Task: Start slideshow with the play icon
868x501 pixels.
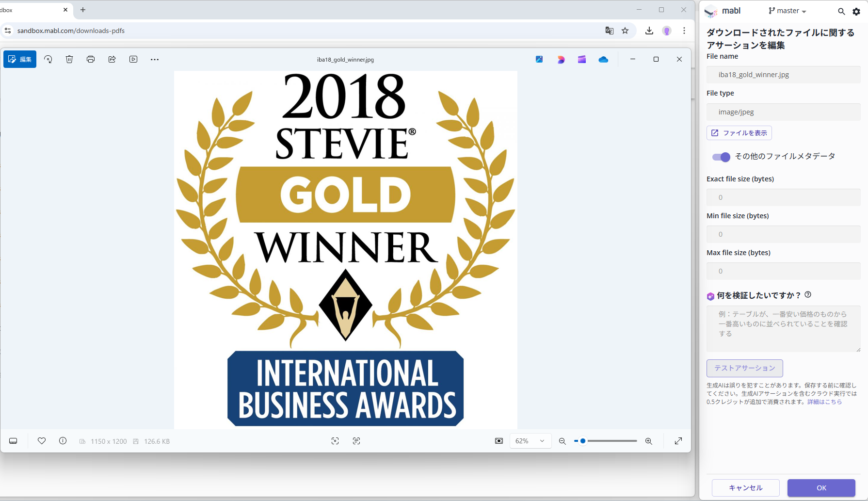Action: click(x=133, y=59)
